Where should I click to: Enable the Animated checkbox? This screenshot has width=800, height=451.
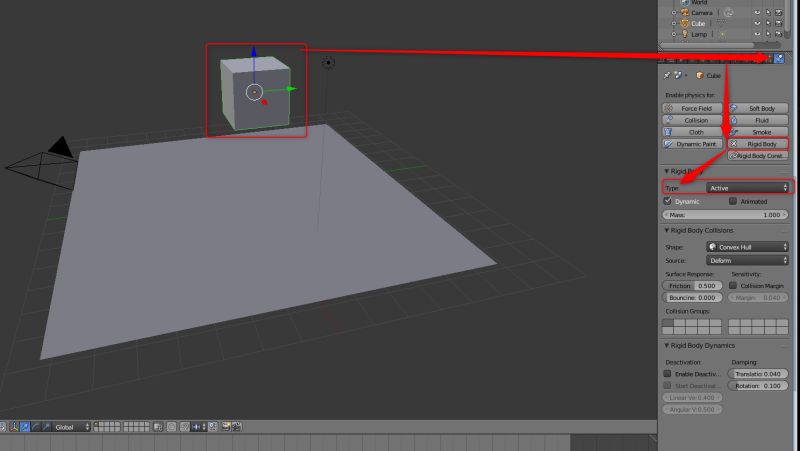tap(733, 201)
